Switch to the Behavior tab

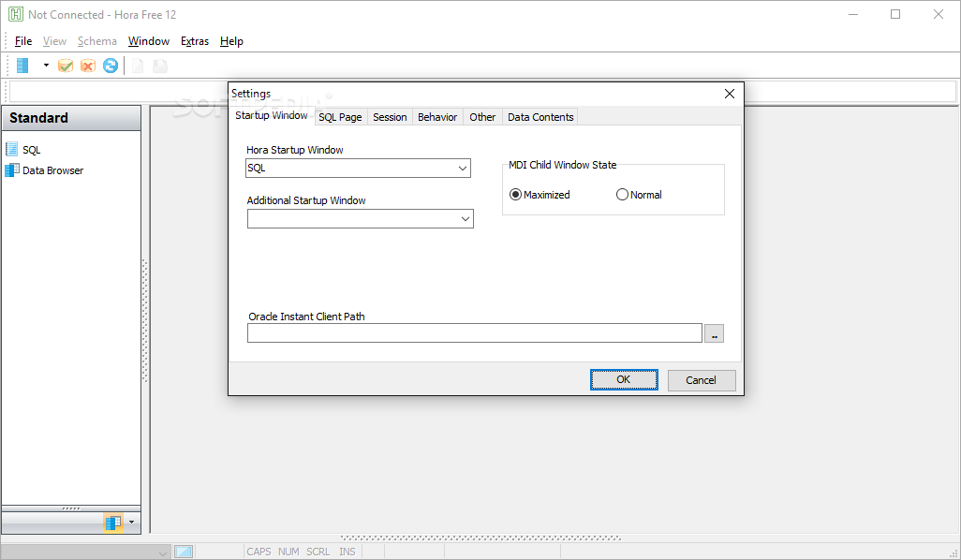437,117
